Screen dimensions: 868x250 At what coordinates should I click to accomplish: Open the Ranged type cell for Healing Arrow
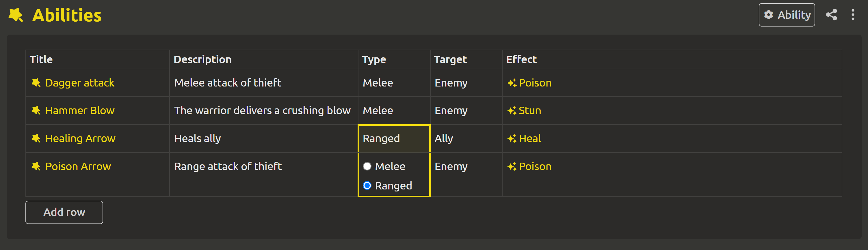tap(394, 139)
